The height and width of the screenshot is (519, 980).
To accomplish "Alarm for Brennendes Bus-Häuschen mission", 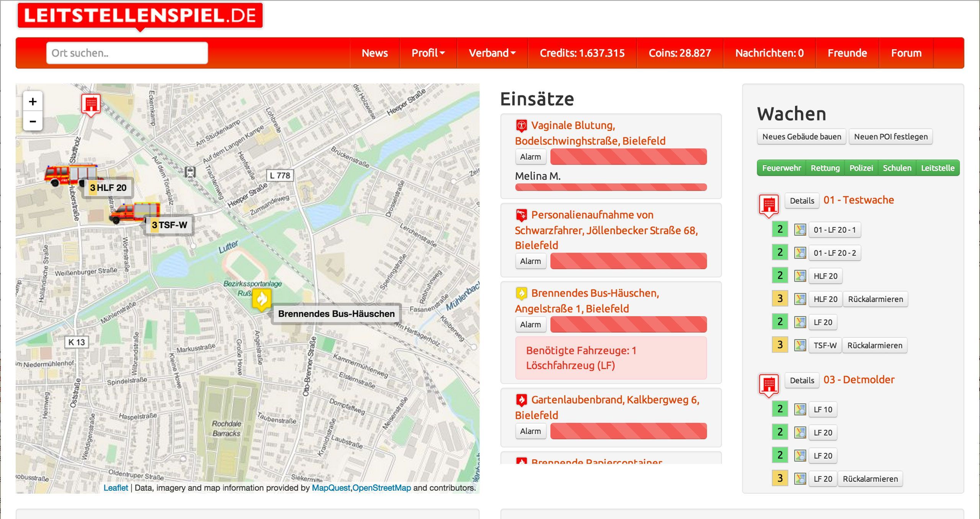I will tap(531, 325).
